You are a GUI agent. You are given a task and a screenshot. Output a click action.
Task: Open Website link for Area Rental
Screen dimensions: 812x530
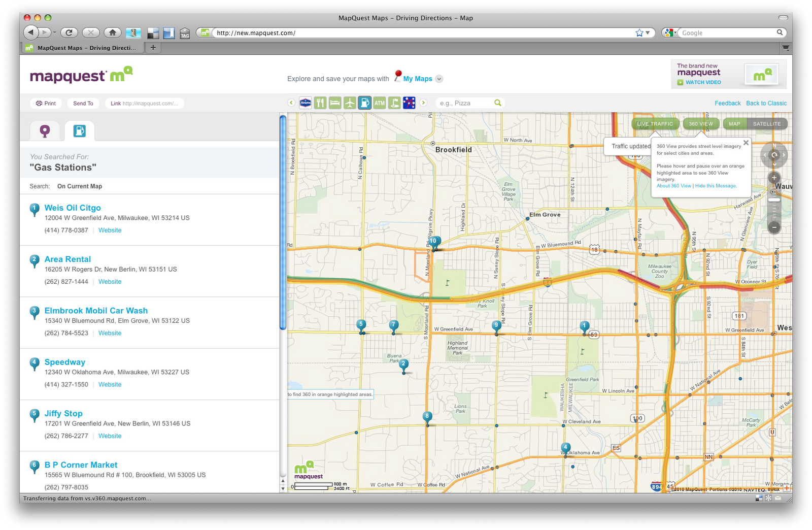tap(110, 282)
